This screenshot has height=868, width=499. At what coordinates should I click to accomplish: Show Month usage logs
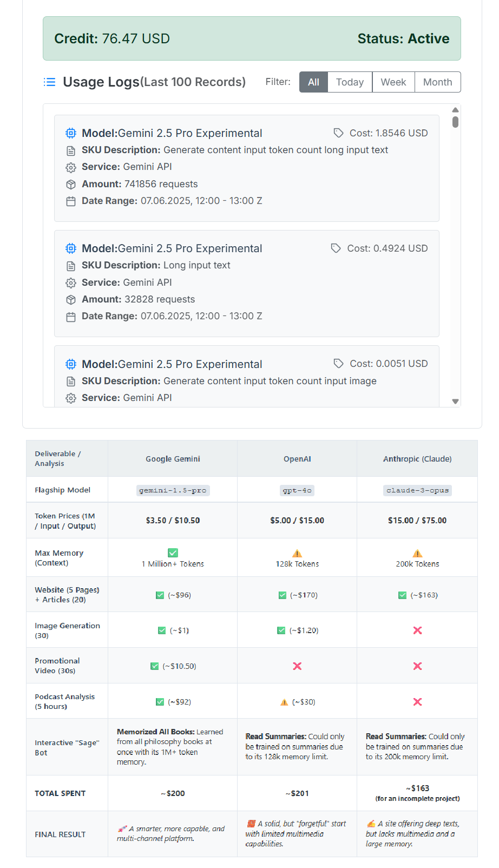pyautogui.click(x=437, y=82)
